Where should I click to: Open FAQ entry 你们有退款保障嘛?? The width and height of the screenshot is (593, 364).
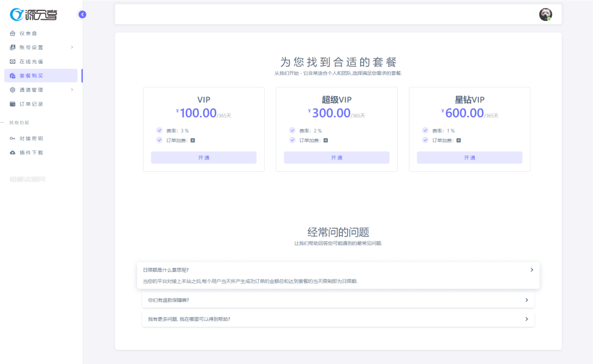(x=338, y=300)
